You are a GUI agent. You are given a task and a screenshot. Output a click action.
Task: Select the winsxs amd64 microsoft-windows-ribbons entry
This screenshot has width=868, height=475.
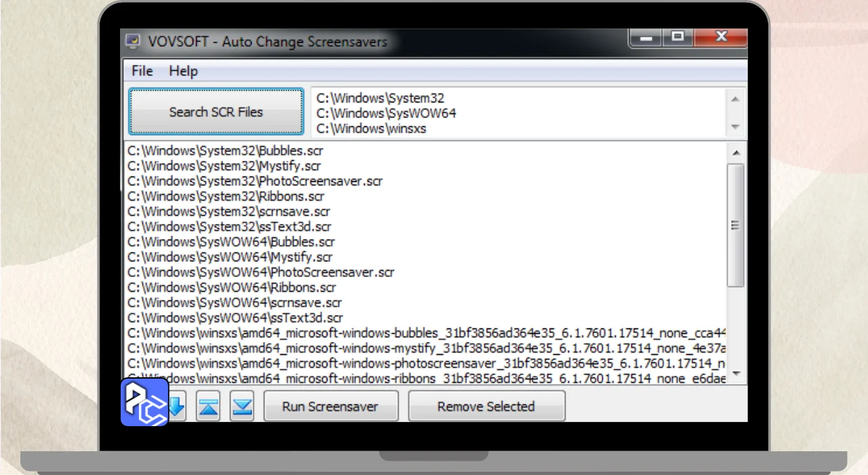click(427, 378)
